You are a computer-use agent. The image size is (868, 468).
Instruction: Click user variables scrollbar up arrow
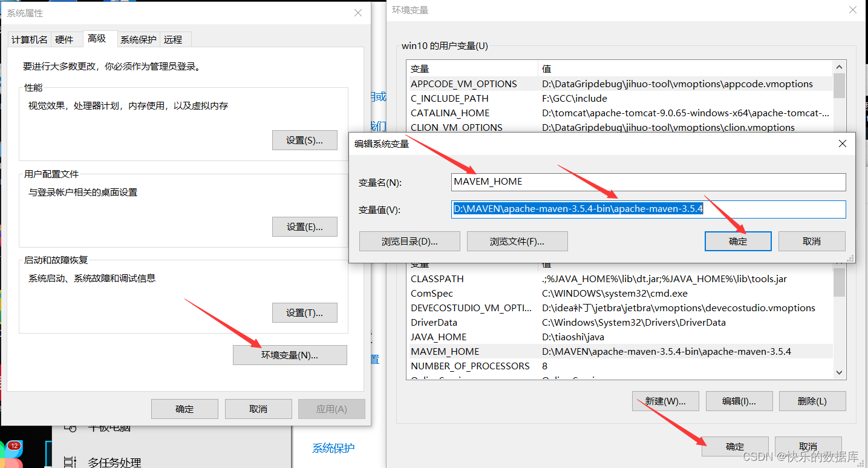(x=839, y=67)
